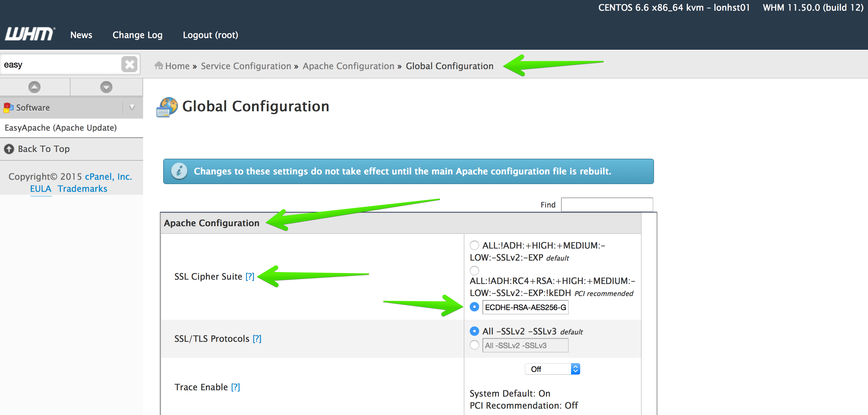Screen dimensions: 868x415
Task: Go to Home breadcrumb link
Action: coord(177,66)
